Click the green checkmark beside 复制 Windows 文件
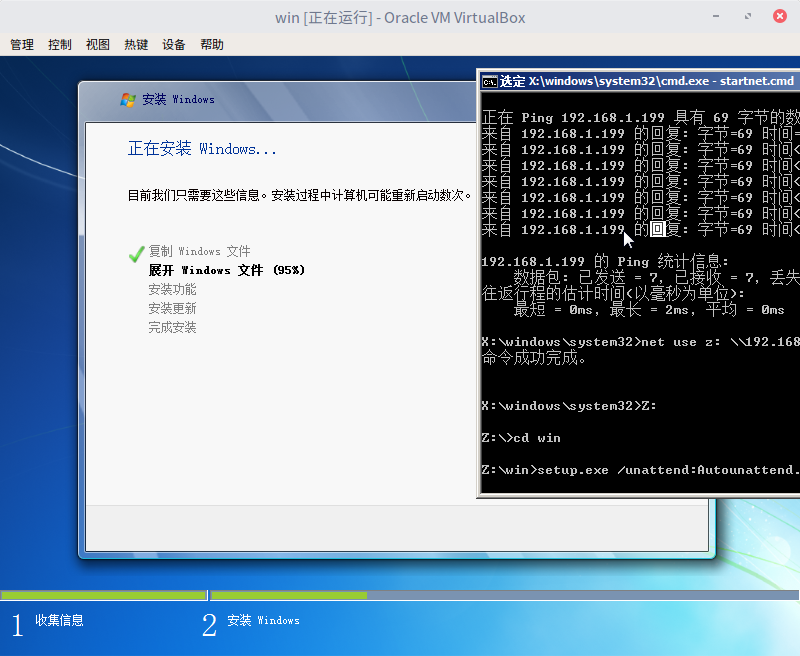Image resolution: width=800 pixels, height=656 pixels. [x=136, y=254]
